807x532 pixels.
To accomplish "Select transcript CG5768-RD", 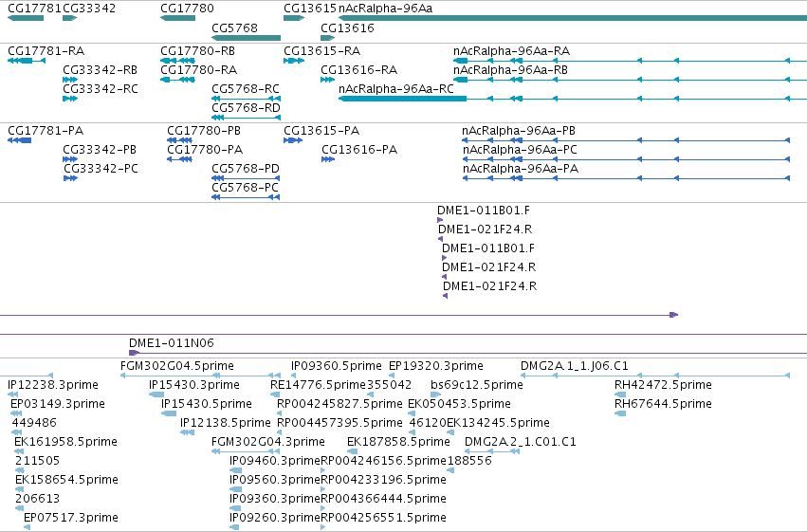I will pyautogui.click(x=246, y=108).
